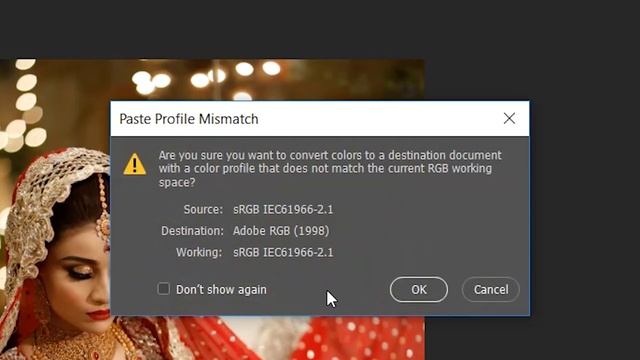Image resolution: width=640 pixels, height=360 pixels.
Task: Click the yellow warning triangle icon
Action: [135, 164]
